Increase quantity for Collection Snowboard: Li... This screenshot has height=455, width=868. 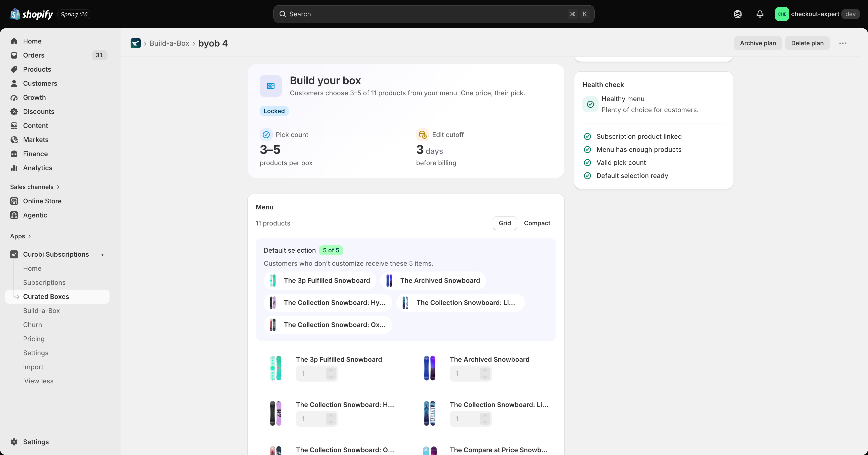tap(485, 416)
